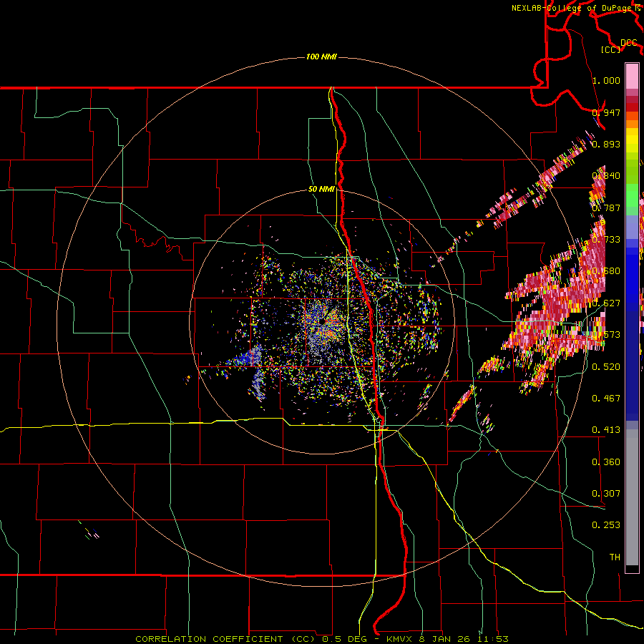Click the "50 NMI" range ring label
The width and height of the screenshot is (644, 644).
321,189
